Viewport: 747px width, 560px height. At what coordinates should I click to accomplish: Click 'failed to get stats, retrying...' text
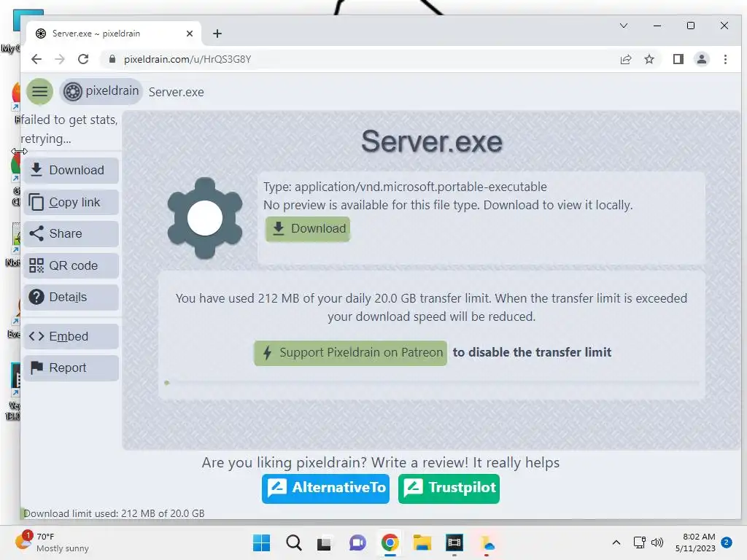pos(69,129)
